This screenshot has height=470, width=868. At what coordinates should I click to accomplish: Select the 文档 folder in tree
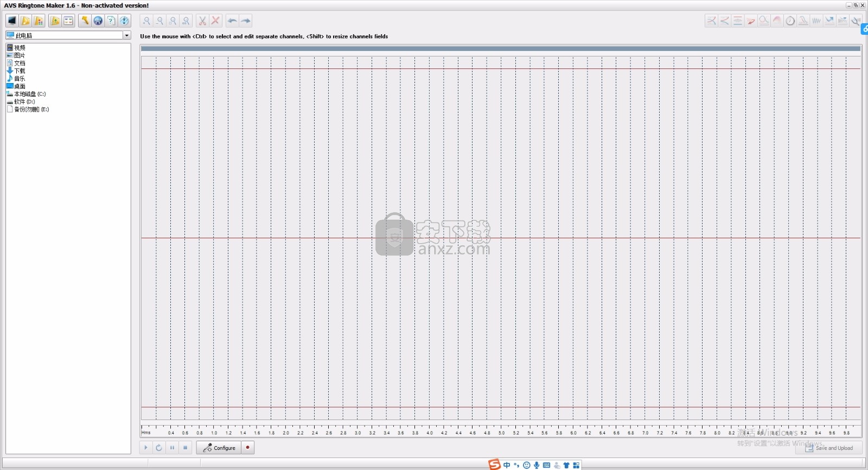pyautogui.click(x=16, y=63)
